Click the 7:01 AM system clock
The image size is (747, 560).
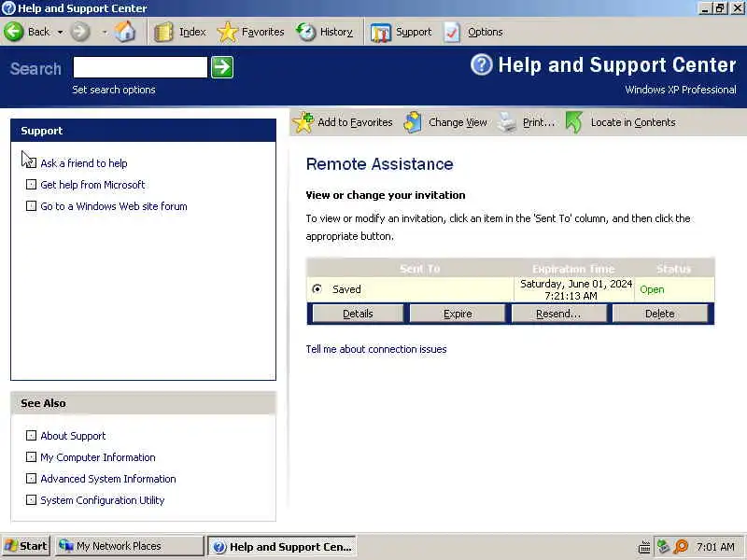pos(715,547)
